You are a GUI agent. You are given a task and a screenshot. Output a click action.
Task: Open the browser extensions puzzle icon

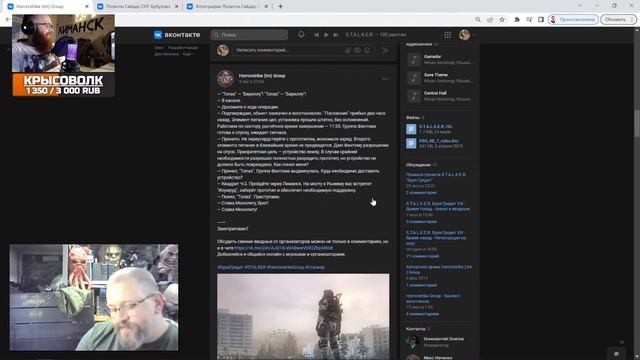pos(517,20)
